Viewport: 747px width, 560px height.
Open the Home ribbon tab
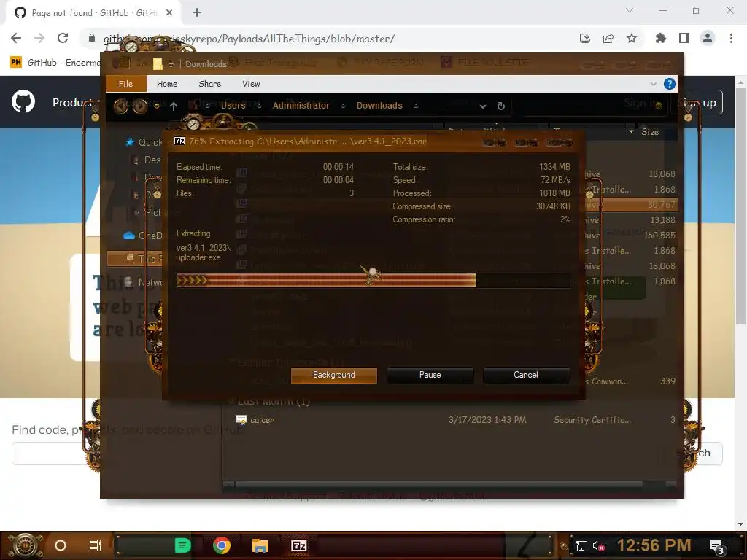[x=167, y=84]
